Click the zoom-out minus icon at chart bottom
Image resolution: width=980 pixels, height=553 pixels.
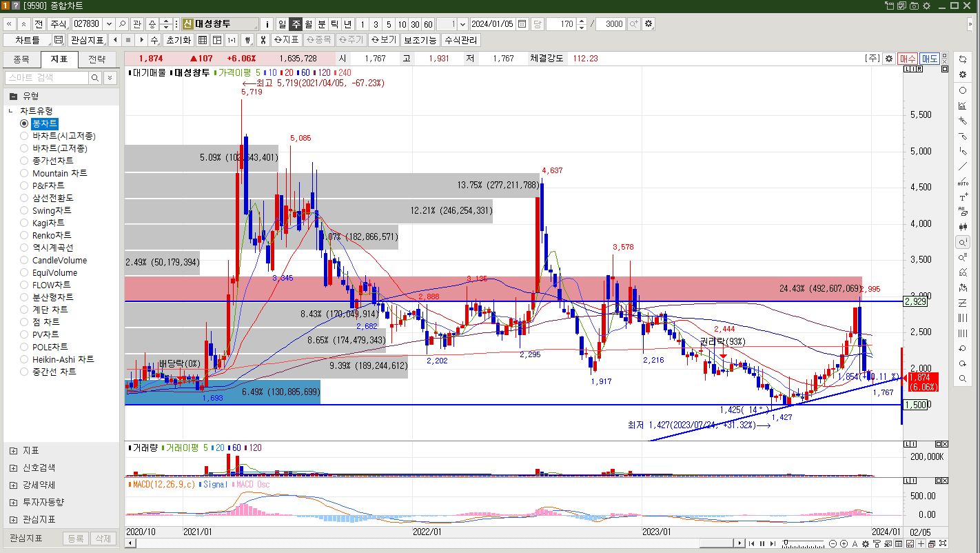coord(833,544)
